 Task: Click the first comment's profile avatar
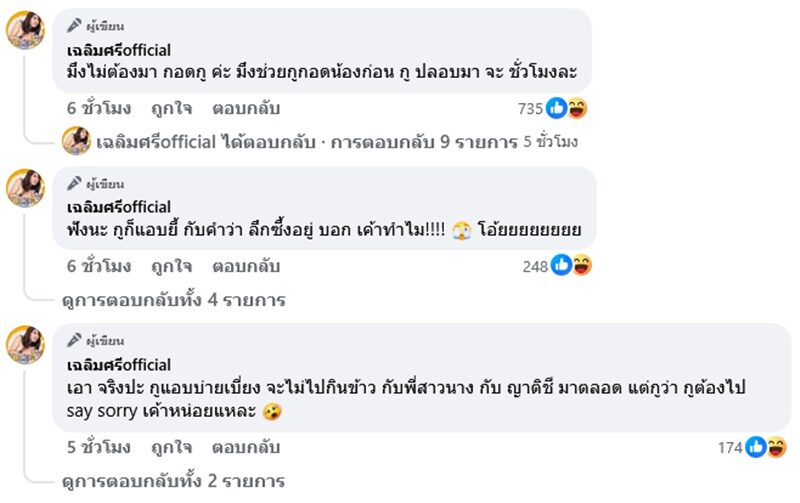pyautogui.click(x=26, y=30)
